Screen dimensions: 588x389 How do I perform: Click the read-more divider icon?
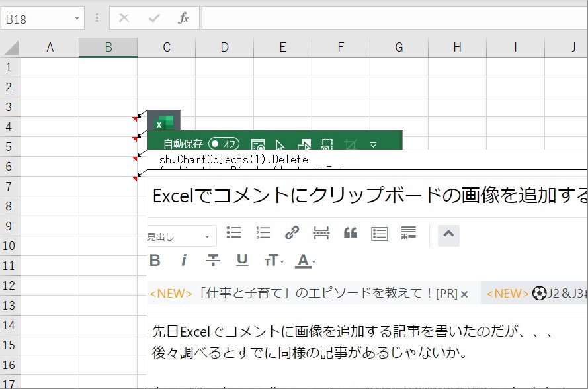click(321, 233)
